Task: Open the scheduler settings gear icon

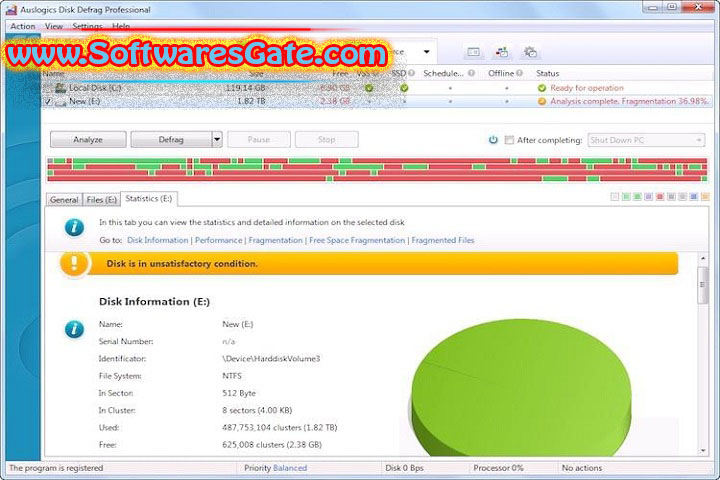Action: click(x=530, y=52)
